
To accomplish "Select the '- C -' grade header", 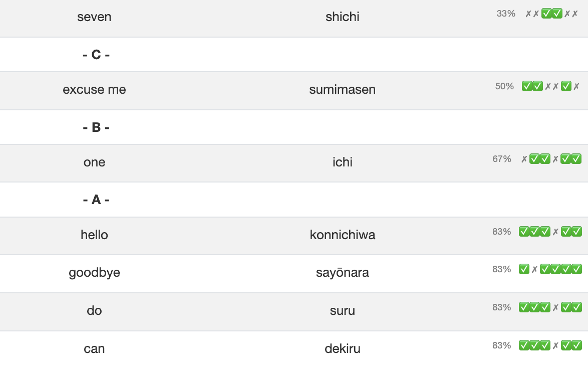I will [96, 55].
